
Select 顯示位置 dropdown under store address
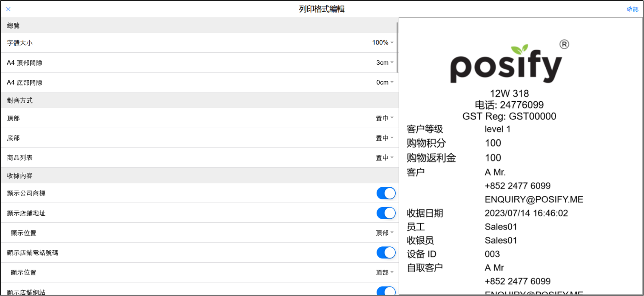[385, 233]
